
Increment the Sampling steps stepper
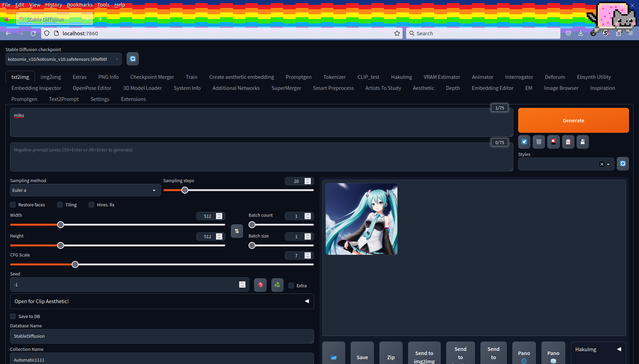click(x=308, y=180)
